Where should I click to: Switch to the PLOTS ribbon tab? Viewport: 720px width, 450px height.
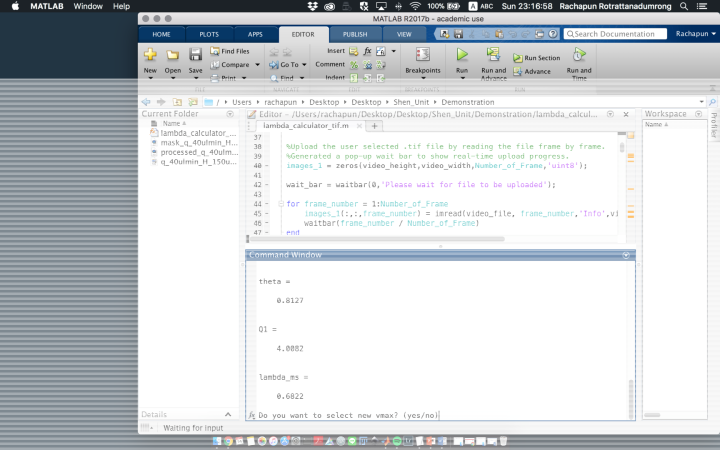(208, 34)
